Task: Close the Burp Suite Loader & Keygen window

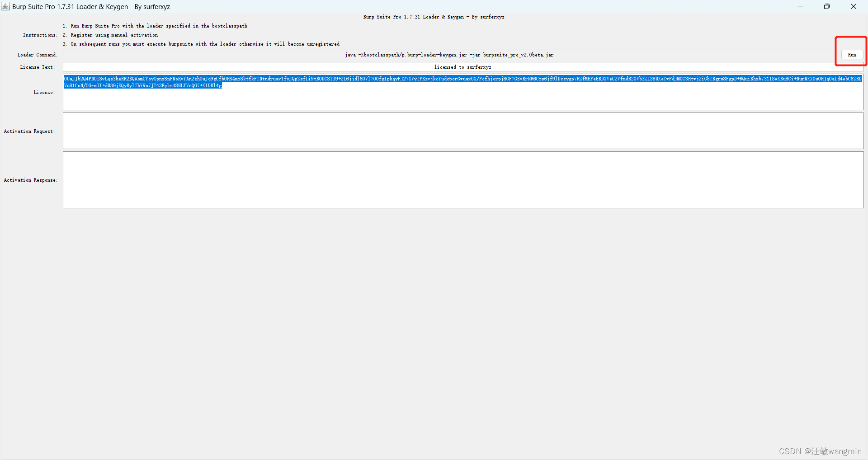Action: tap(854, 6)
